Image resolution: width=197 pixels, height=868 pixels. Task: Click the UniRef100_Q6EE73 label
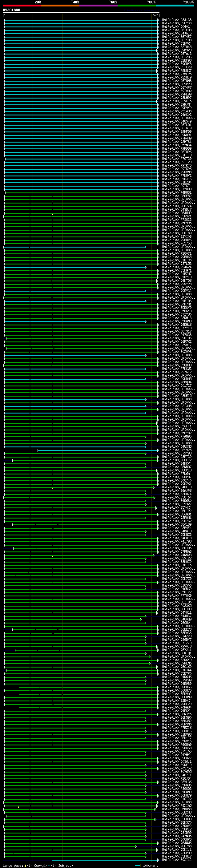[177, 629]
